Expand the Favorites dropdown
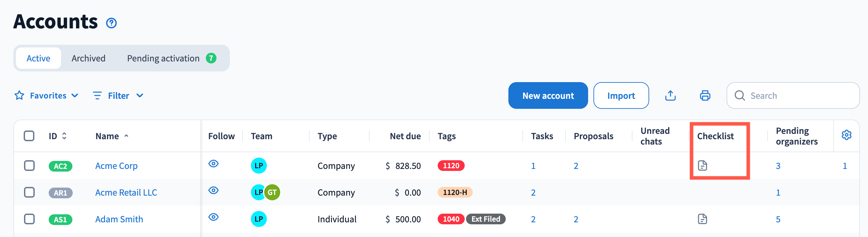 coord(46,96)
